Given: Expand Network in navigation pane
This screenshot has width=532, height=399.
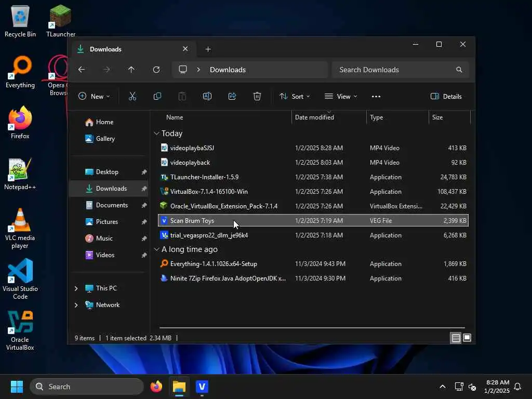Looking at the screenshot, I should 76,305.
